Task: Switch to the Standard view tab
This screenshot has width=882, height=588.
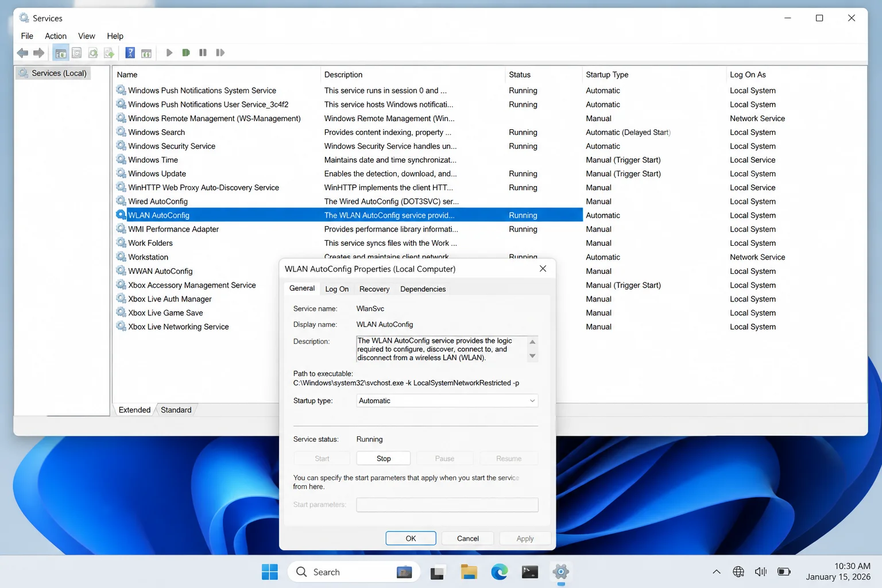Action: 176,410
